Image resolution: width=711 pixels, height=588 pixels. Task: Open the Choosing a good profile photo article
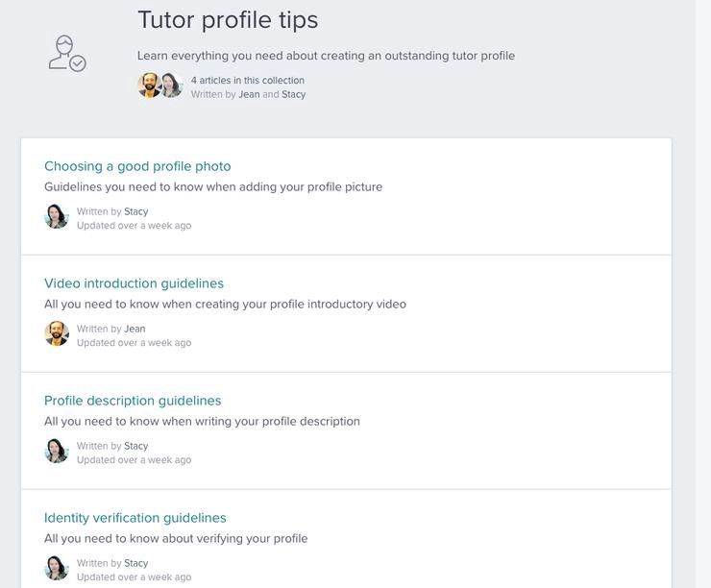coord(137,166)
